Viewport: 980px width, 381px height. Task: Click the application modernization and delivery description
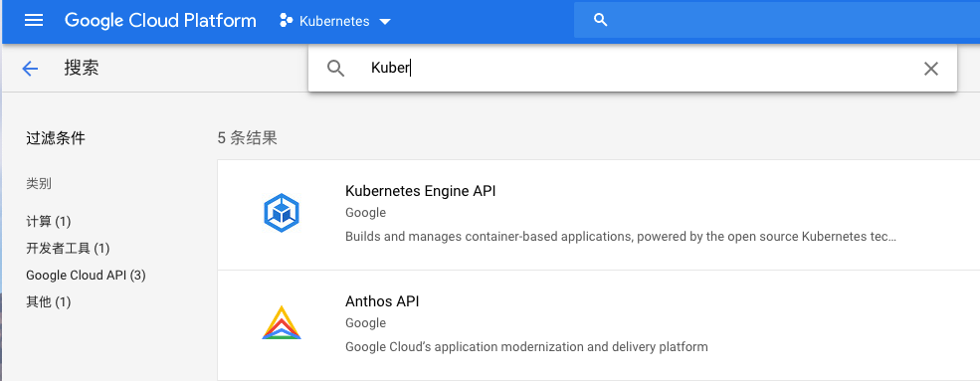(x=526, y=346)
